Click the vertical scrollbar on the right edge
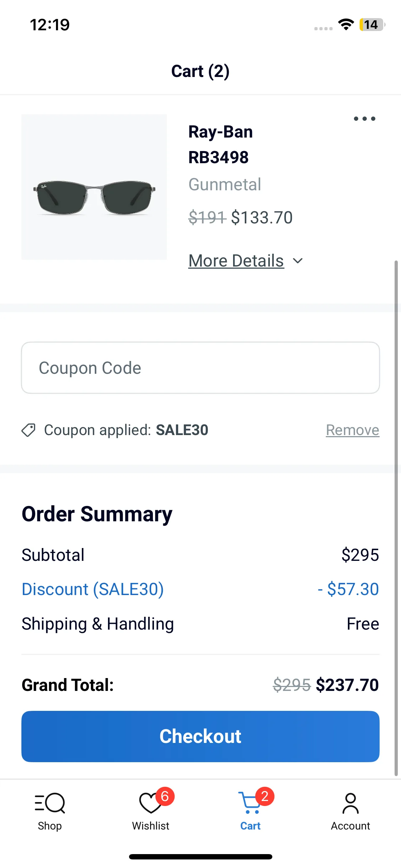This screenshot has width=401, height=868. click(396, 517)
